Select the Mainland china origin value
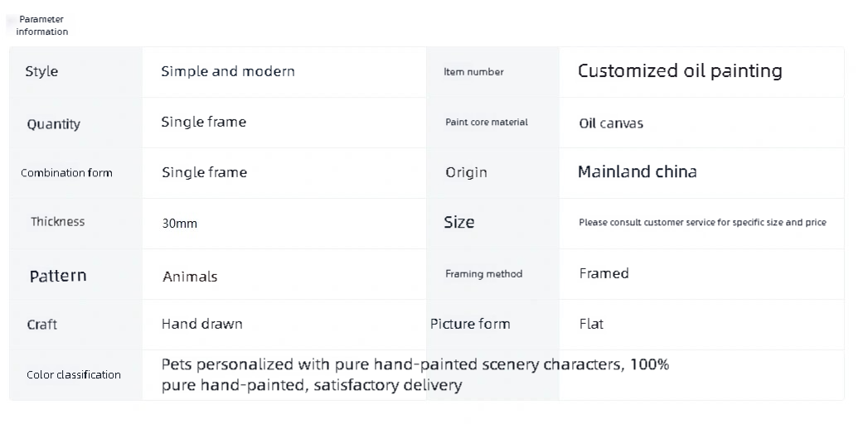868x424 pixels. (x=638, y=172)
